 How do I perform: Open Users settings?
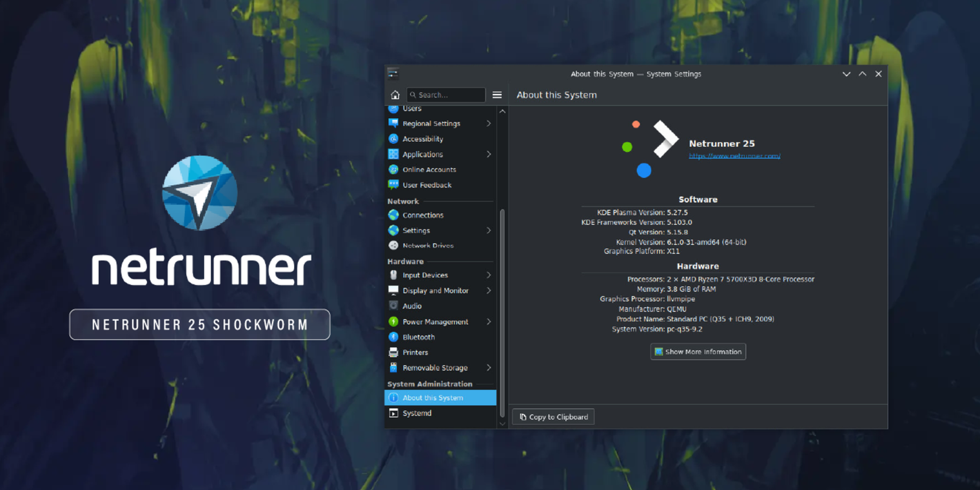(x=413, y=108)
